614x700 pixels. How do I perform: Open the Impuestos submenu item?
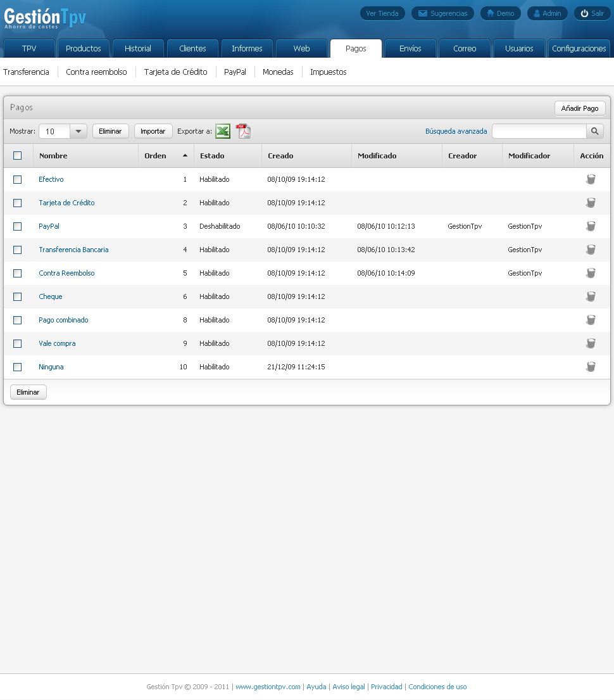click(329, 72)
